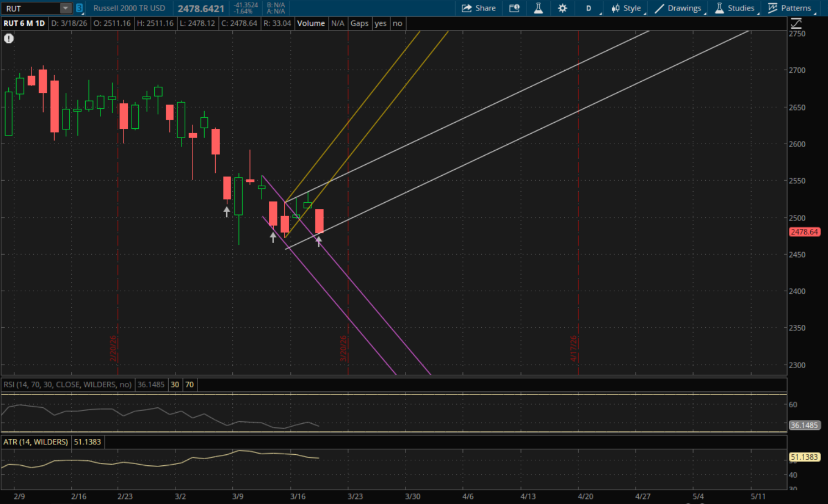Viewport: 828px width, 504px height.
Task: Click the price axis scale icon
Action: [x=796, y=23]
